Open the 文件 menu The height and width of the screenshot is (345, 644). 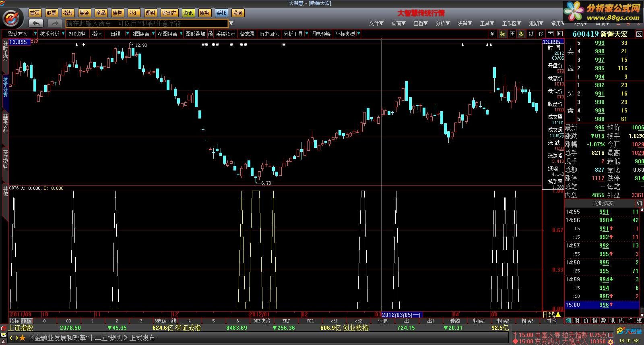click(376, 23)
